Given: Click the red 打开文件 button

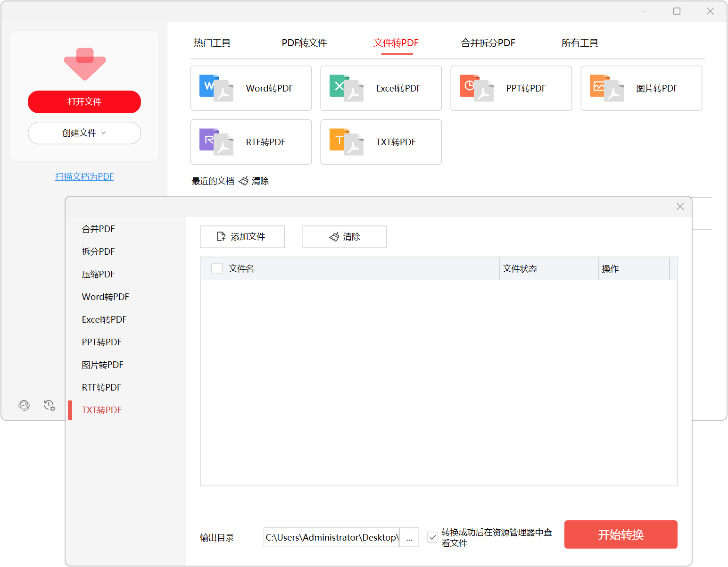Looking at the screenshot, I should click(84, 102).
